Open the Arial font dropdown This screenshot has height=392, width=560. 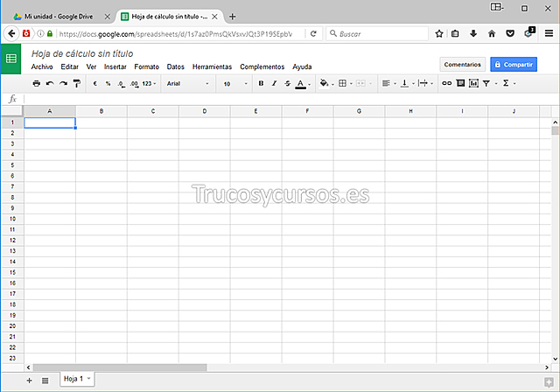(x=187, y=83)
